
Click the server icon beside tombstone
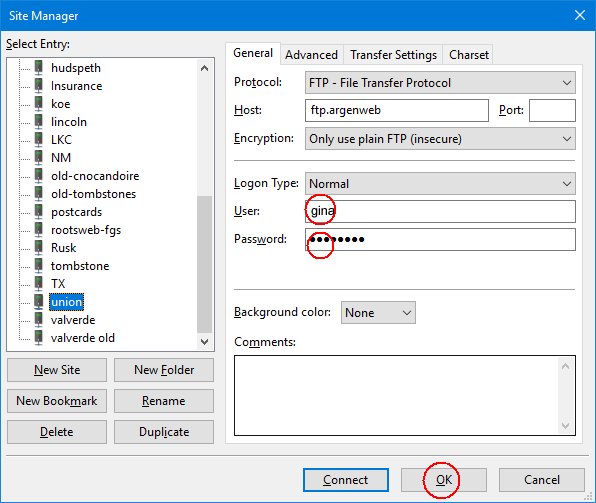tap(39, 265)
